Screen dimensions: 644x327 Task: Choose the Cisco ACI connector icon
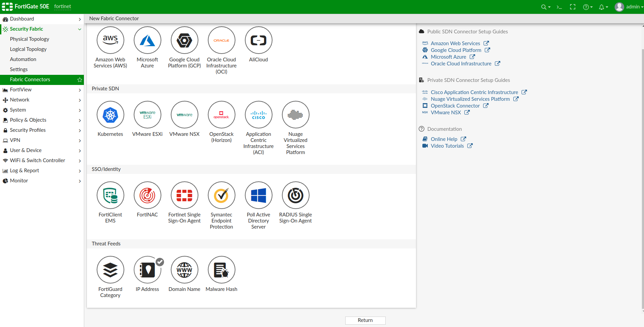point(259,115)
